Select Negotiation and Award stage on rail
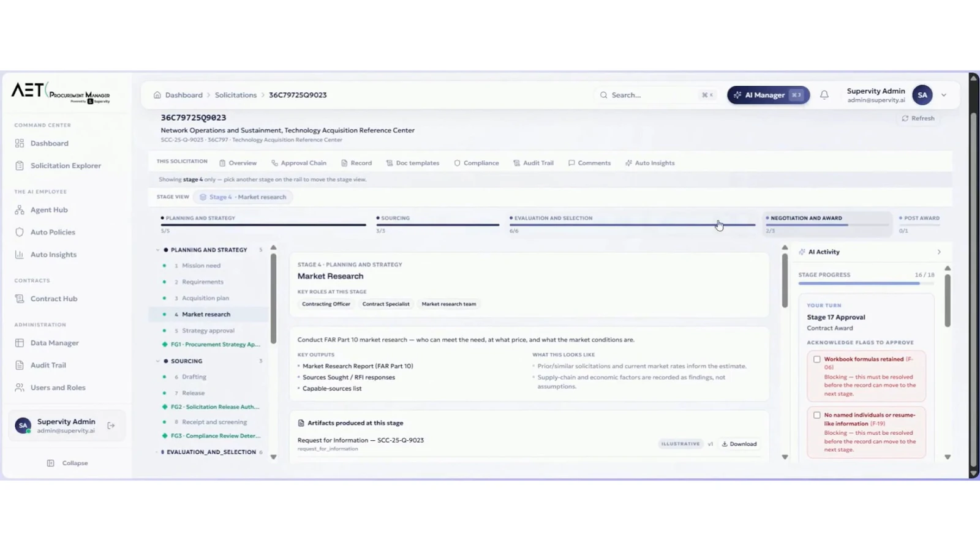The image size is (980, 551). tap(827, 223)
